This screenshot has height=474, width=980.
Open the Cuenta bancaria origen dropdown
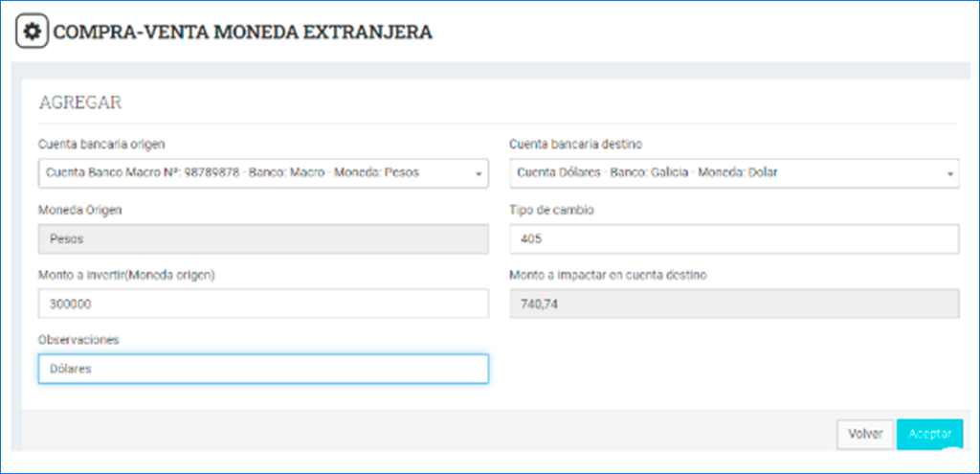click(263, 173)
